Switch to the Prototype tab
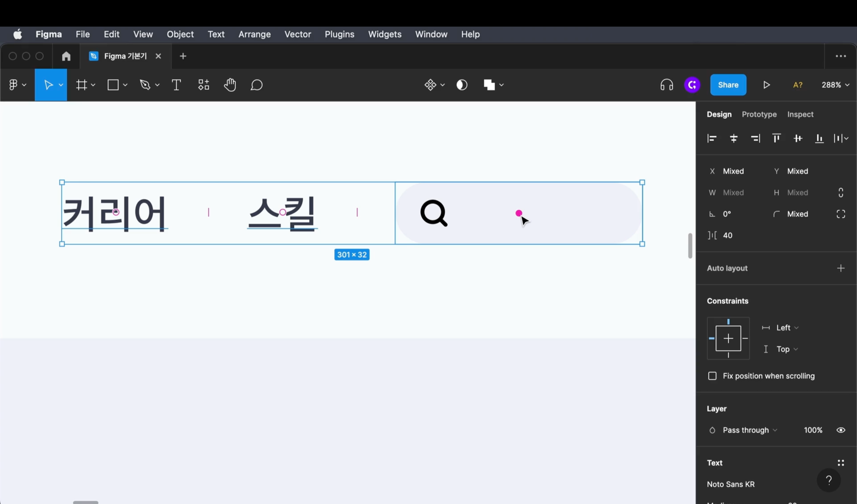 (759, 114)
